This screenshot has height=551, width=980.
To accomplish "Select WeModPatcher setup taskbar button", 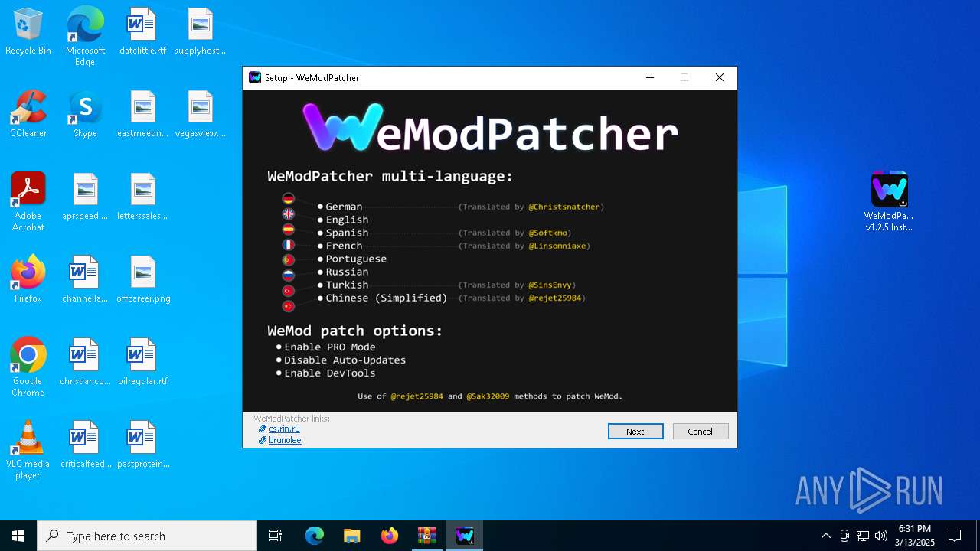I will click(465, 536).
